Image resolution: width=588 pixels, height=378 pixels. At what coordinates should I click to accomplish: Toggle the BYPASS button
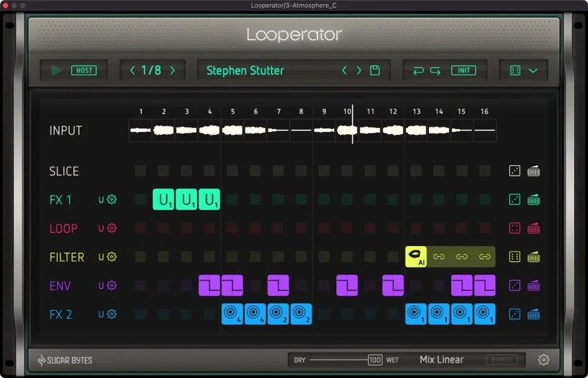502,359
